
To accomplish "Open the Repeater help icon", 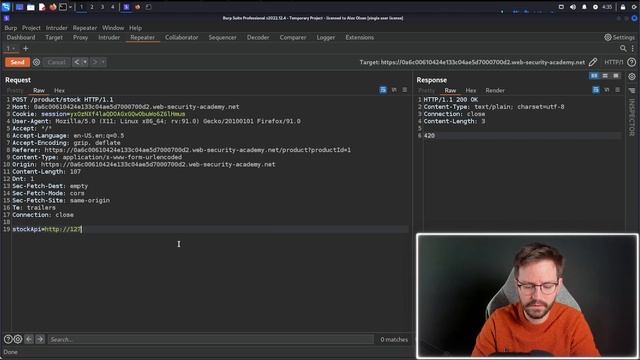I will pos(631,62).
